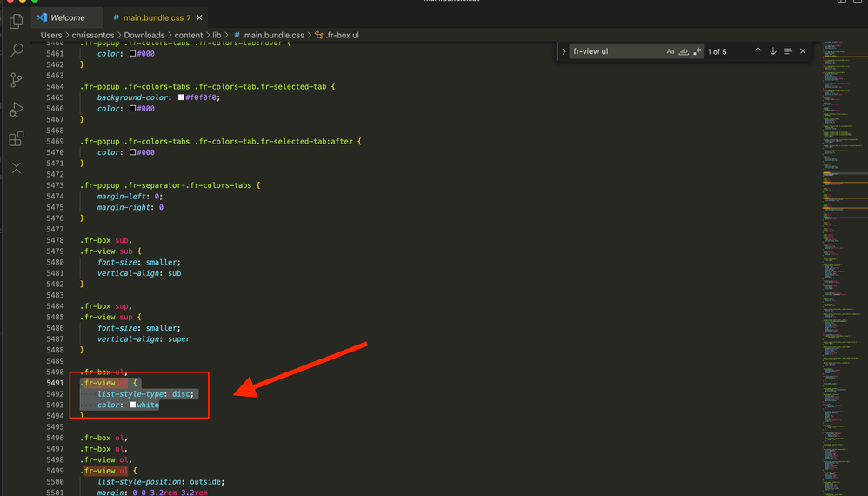
Task: Click the highlighted '.fr-view ul' on line 5499
Action: click(104, 471)
